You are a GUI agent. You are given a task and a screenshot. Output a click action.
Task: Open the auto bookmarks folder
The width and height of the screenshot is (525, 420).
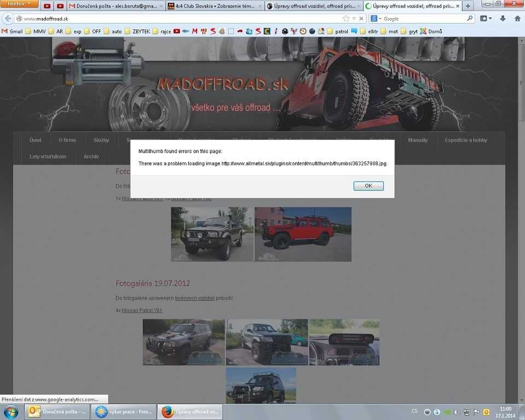point(113,32)
